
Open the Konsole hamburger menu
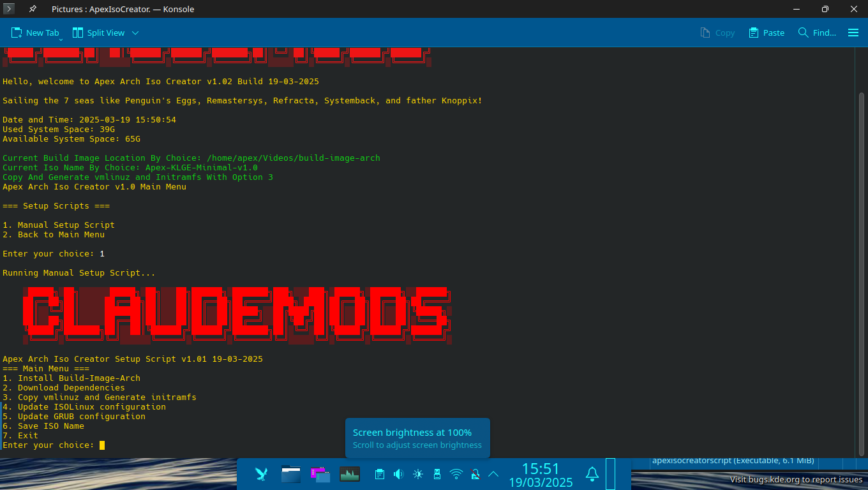coord(853,33)
